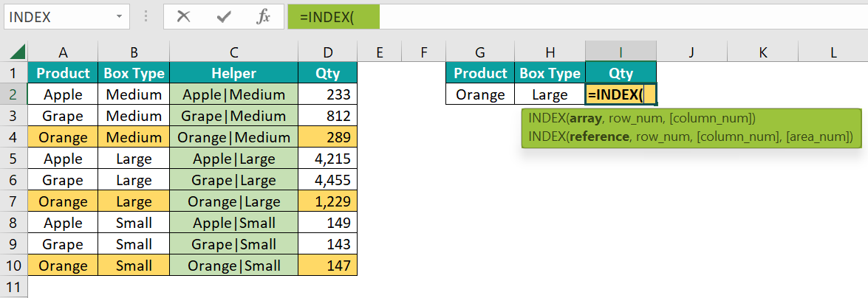The height and width of the screenshot is (298, 868).
Task: Select Grape cell in row 6
Action: (63, 180)
